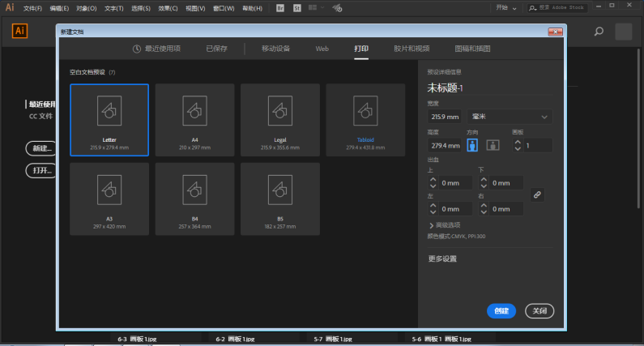Choose the Tabloid preset thumbnail
Viewport: 644px width, 346px height.
pyautogui.click(x=365, y=120)
